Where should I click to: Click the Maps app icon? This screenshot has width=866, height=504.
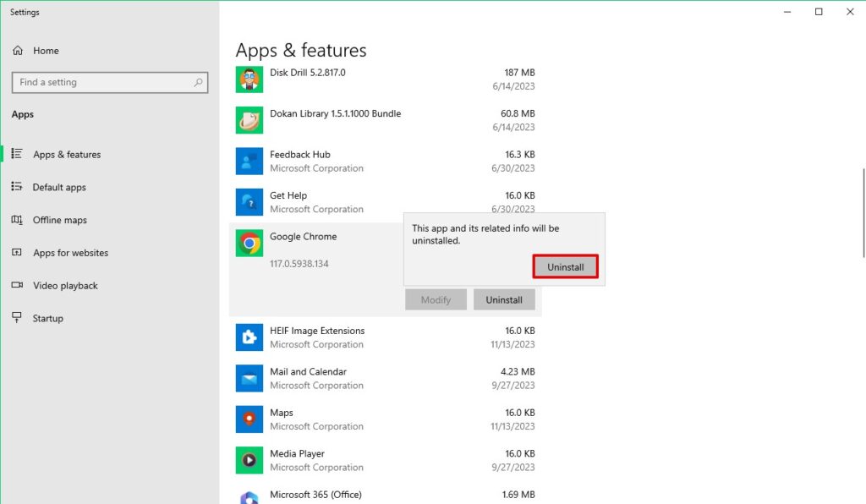(249, 419)
